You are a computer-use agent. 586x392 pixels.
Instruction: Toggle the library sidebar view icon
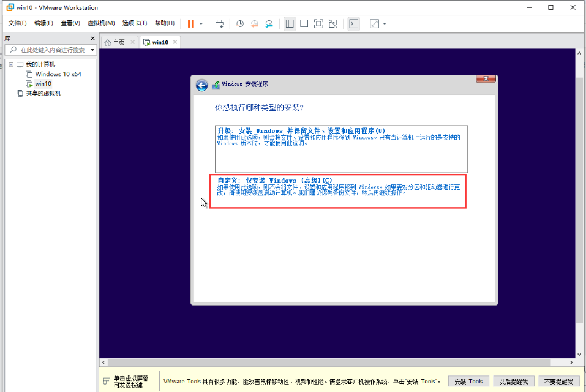[290, 23]
